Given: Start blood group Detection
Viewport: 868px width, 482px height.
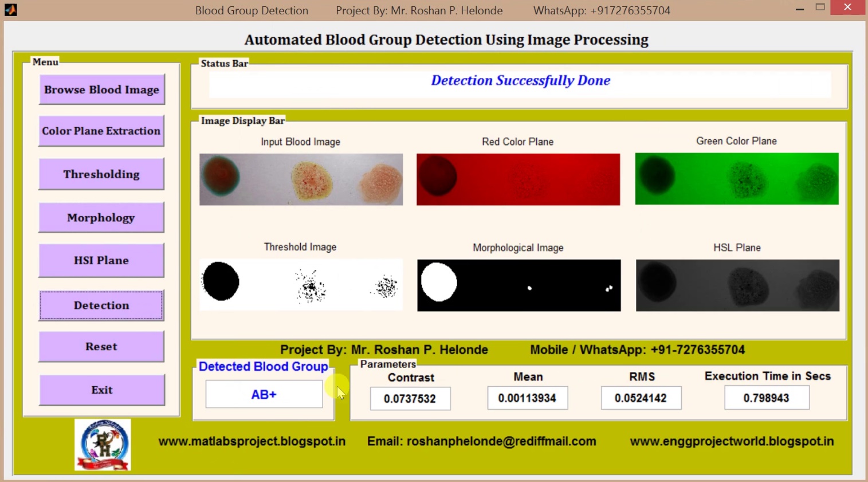Looking at the screenshot, I should (x=101, y=305).
